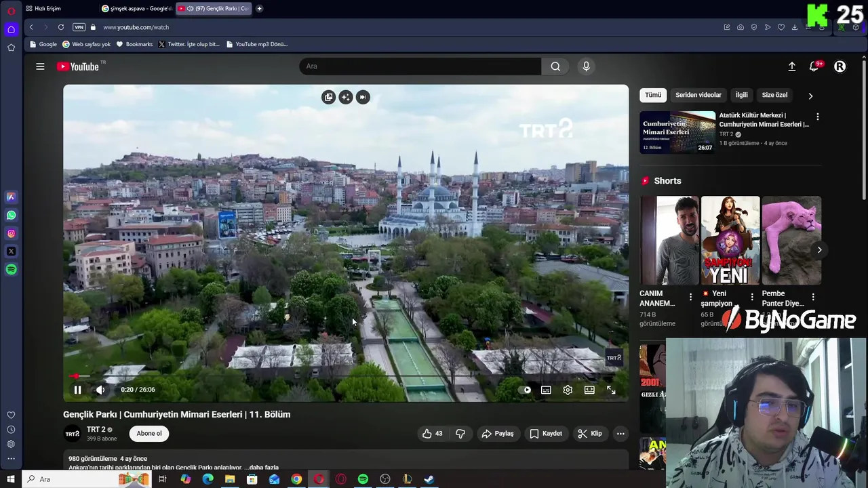Viewport: 868px width, 488px height.
Task: Open WhatsApp in Opera sidebar
Action: pos(11,216)
